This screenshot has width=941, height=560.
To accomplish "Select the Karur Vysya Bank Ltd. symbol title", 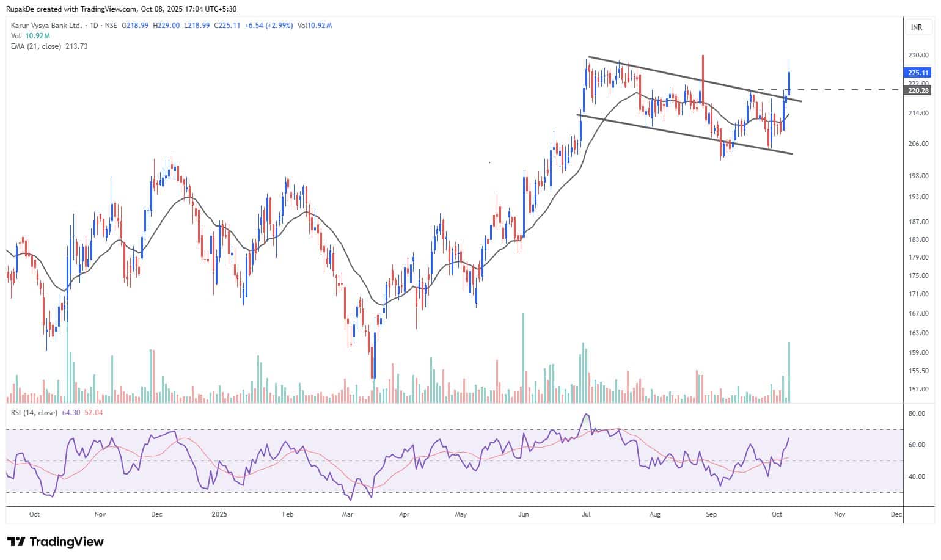I will [x=46, y=26].
